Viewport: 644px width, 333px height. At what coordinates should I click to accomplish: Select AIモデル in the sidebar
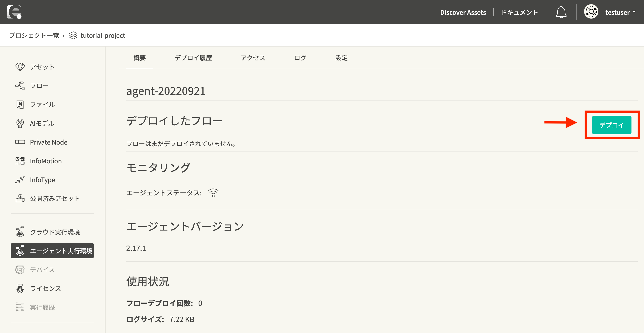pos(52,123)
